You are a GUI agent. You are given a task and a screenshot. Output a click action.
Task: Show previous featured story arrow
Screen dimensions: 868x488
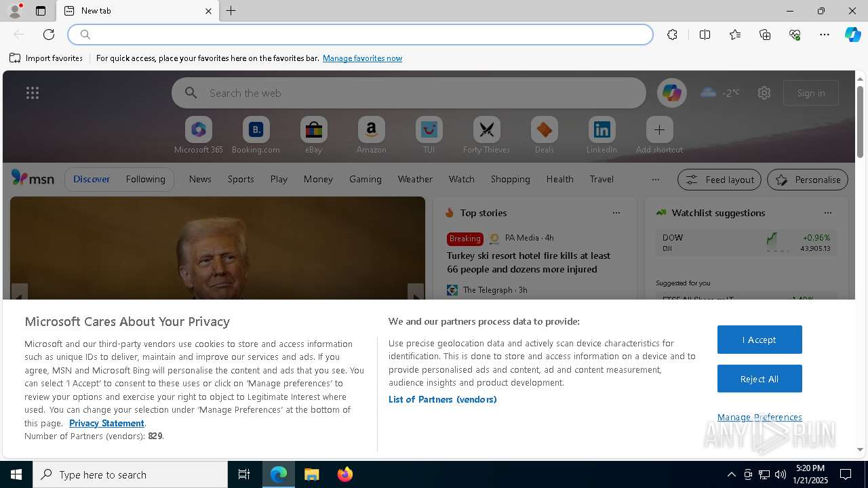20,293
